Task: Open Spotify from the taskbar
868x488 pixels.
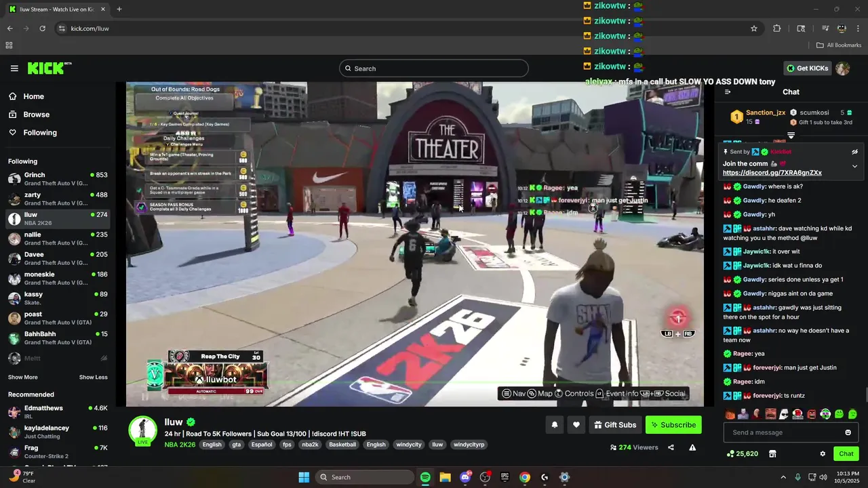Action: [425, 477]
